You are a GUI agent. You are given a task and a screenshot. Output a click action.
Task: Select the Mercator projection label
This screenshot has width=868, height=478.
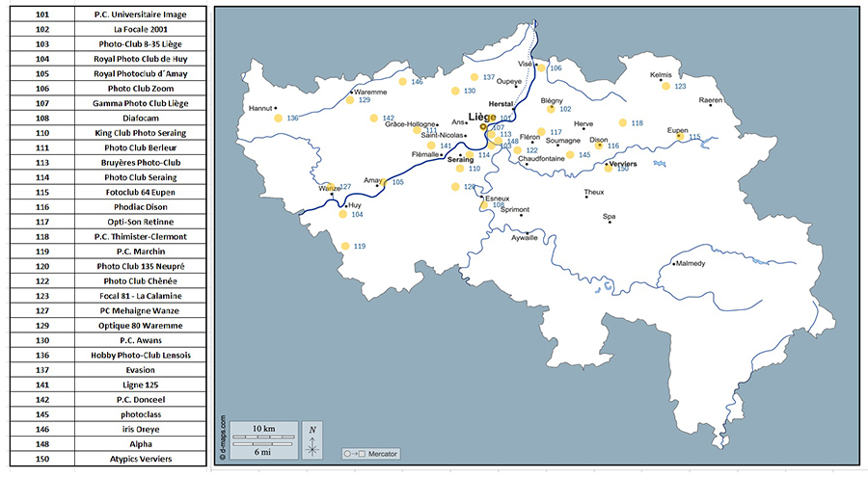tap(371, 454)
